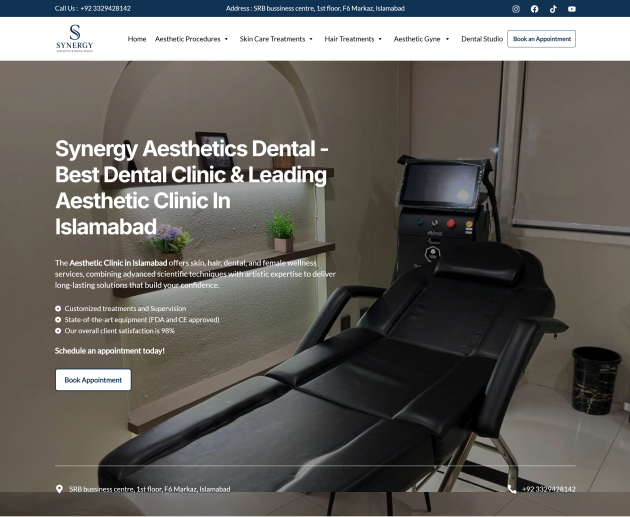Click the +92 3329428142 number at bottom right
This screenshot has width=630, height=517.
point(549,489)
